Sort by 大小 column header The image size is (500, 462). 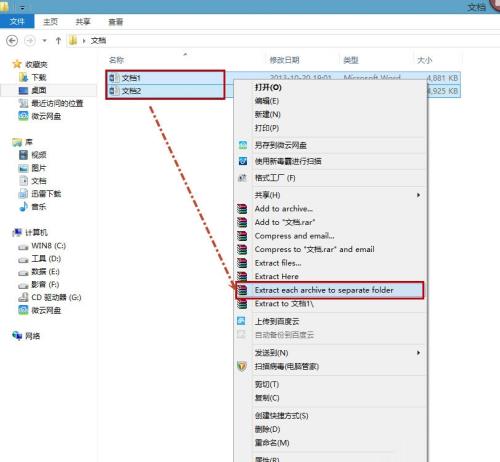(x=425, y=60)
